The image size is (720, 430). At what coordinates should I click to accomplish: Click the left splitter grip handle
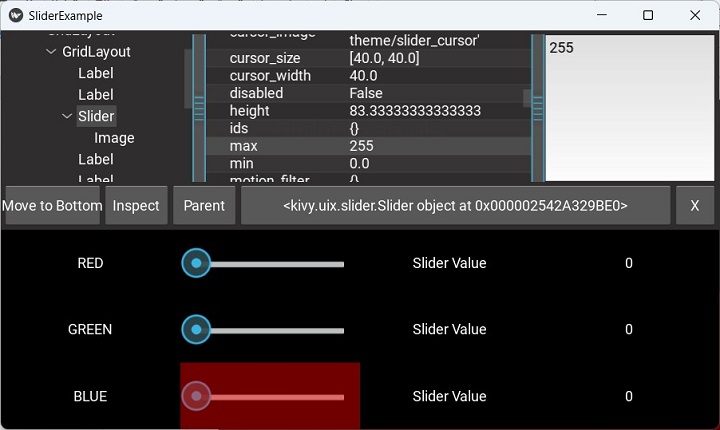(198, 107)
